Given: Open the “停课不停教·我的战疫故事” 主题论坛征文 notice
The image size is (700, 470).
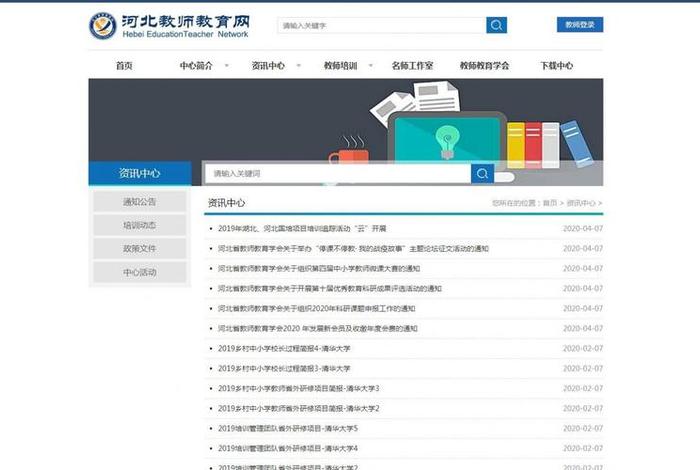Looking at the screenshot, I should pyautogui.click(x=353, y=249).
